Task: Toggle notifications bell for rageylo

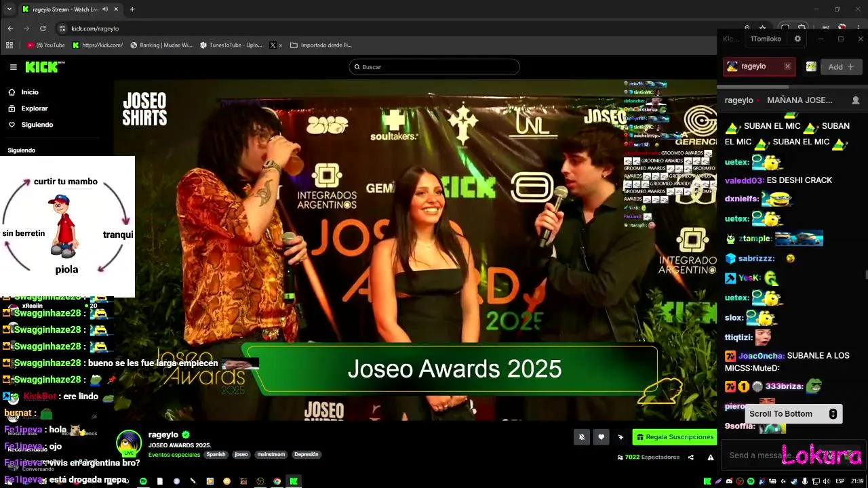Action: point(581,437)
